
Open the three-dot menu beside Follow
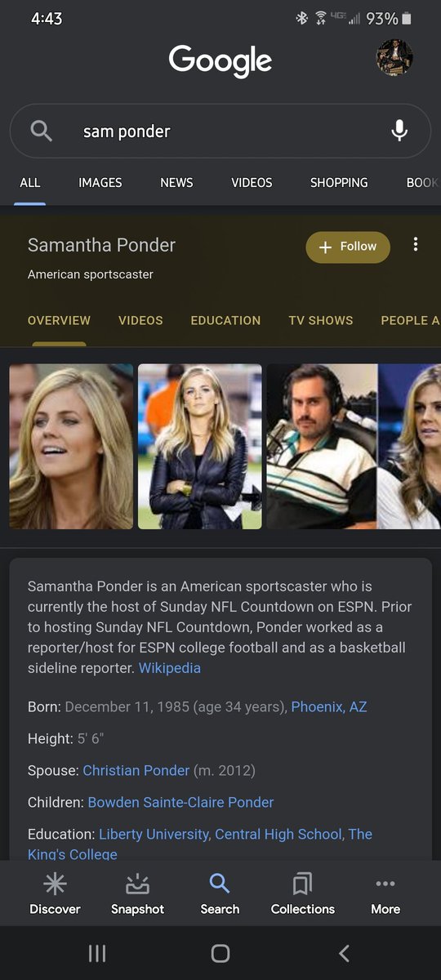(415, 244)
